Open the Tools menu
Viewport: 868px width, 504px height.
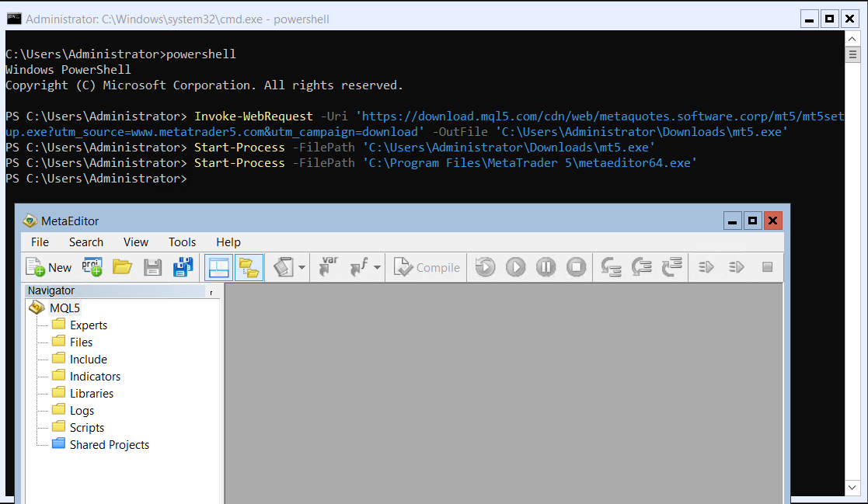coord(182,242)
